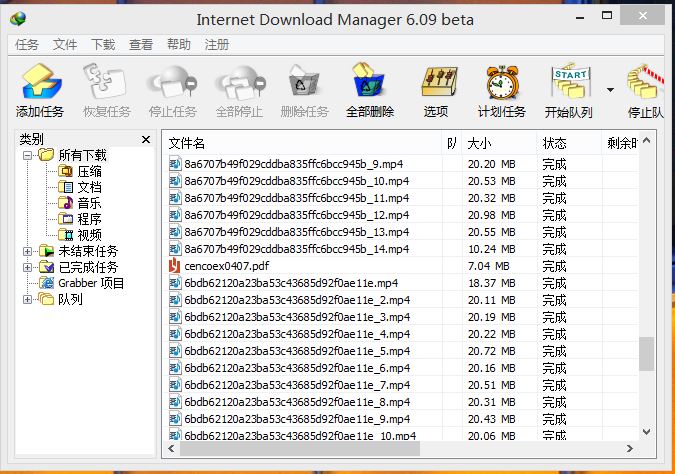The width and height of the screenshot is (675, 474).
Task: Click the horizontal scrollbar right arrow
Action: pos(630,449)
